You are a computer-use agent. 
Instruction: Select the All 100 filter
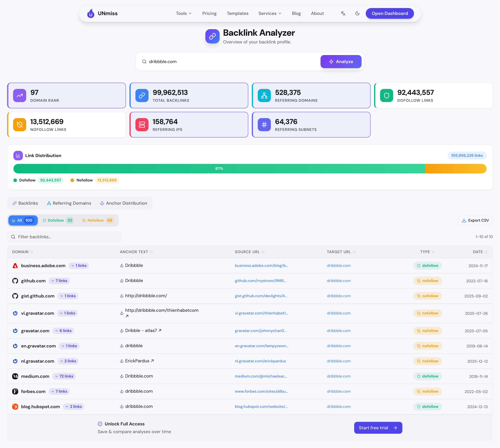click(23, 220)
